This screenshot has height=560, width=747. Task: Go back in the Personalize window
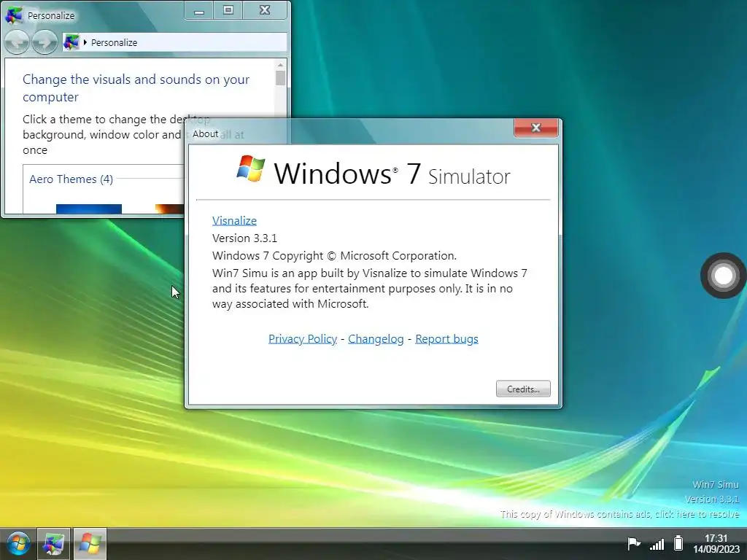point(17,42)
